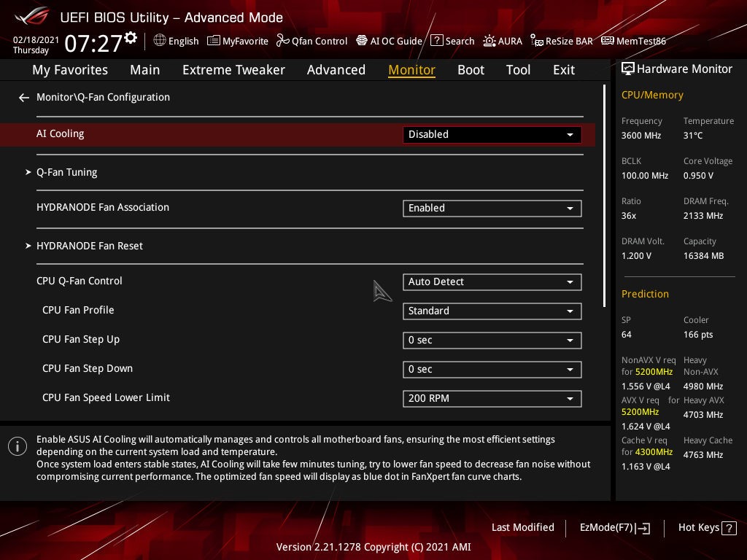Switch to Exit tab
Image resolution: width=747 pixels, height=560 pixels.
(564, 70)
